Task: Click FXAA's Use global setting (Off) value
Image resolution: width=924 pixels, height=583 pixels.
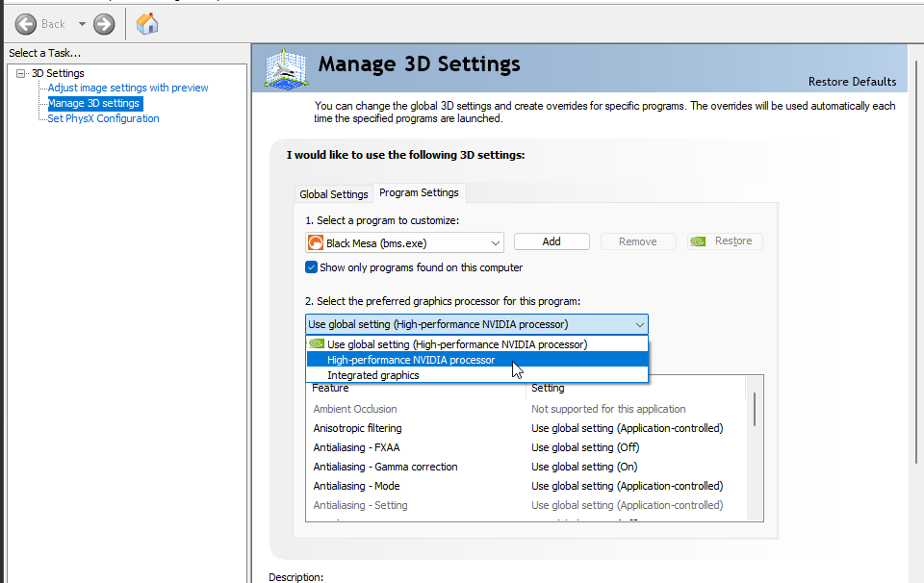Action: pos(585,447)
